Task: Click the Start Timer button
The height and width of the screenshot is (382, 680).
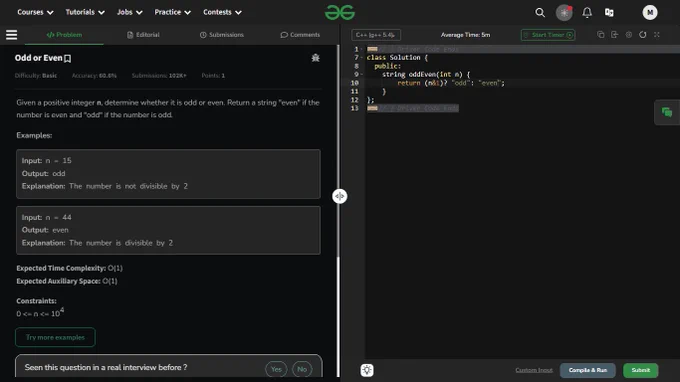Action: point(548,35)
